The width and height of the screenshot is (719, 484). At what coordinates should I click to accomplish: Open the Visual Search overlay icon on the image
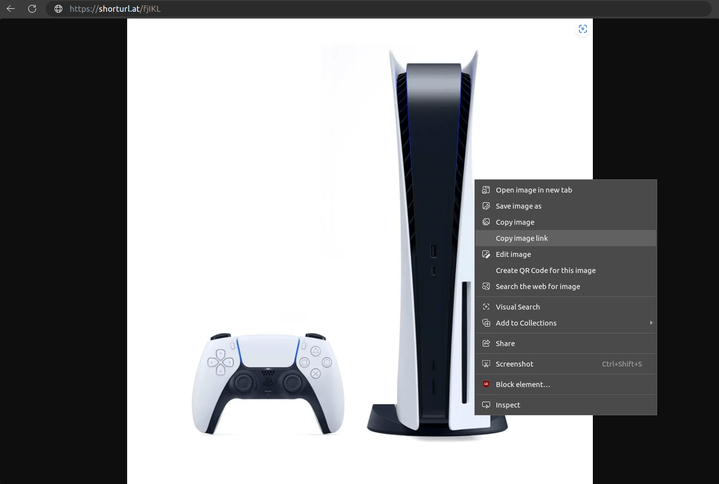(x=582, y=29)
